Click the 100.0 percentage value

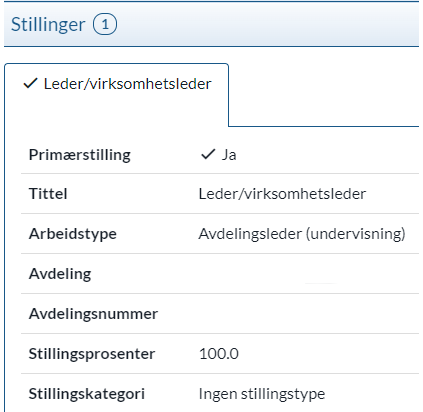[x=219, y=354]
